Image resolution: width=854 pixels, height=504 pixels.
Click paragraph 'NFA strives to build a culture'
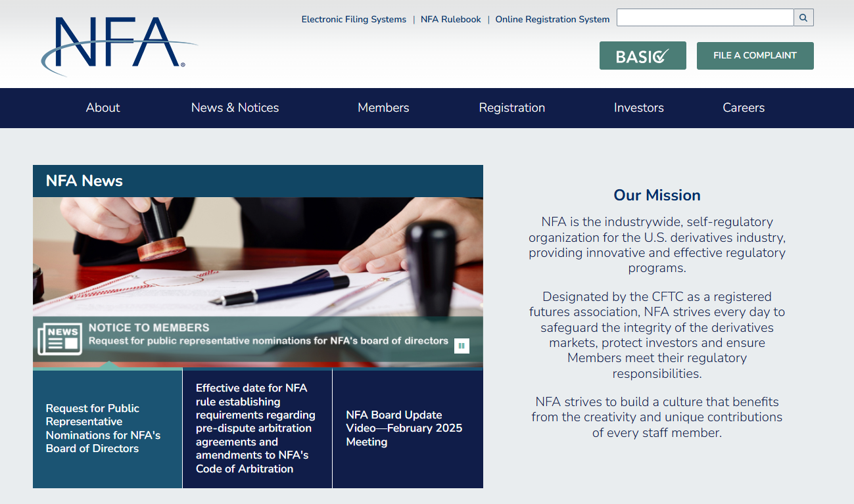point(657,417)
